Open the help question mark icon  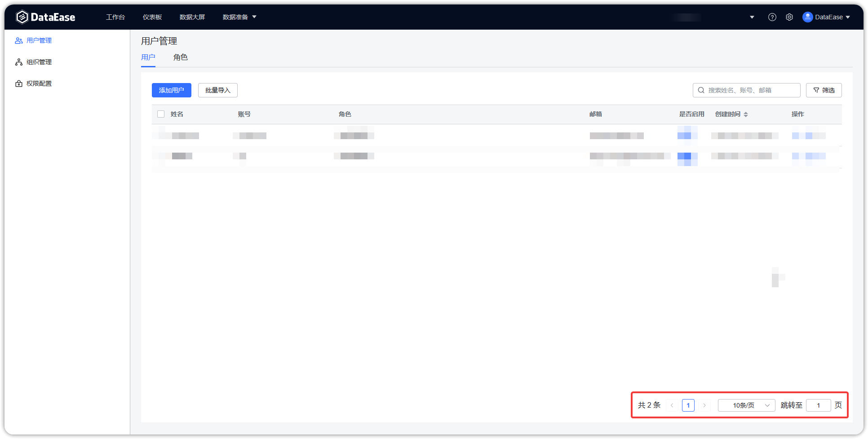pyautogui.click(x=772, y=17)
